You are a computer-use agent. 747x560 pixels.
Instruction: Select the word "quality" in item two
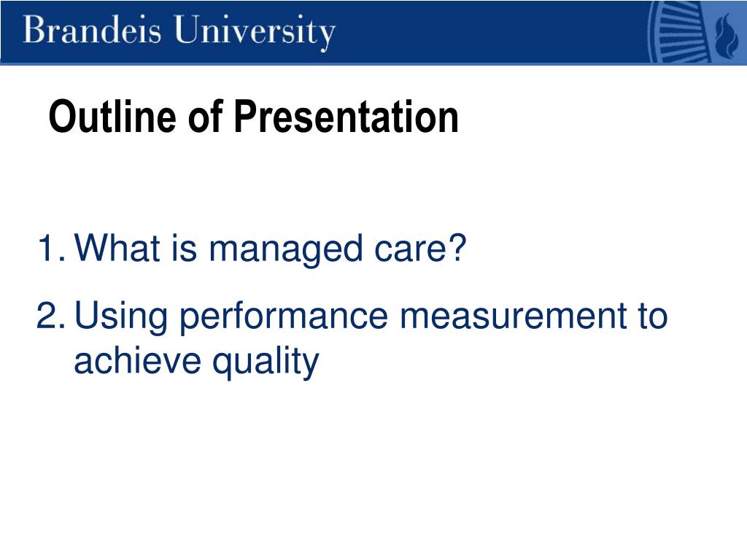coord(266,362)
